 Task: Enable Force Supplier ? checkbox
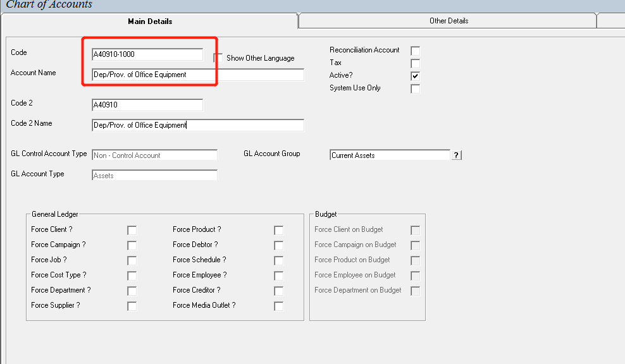(132, 306)
